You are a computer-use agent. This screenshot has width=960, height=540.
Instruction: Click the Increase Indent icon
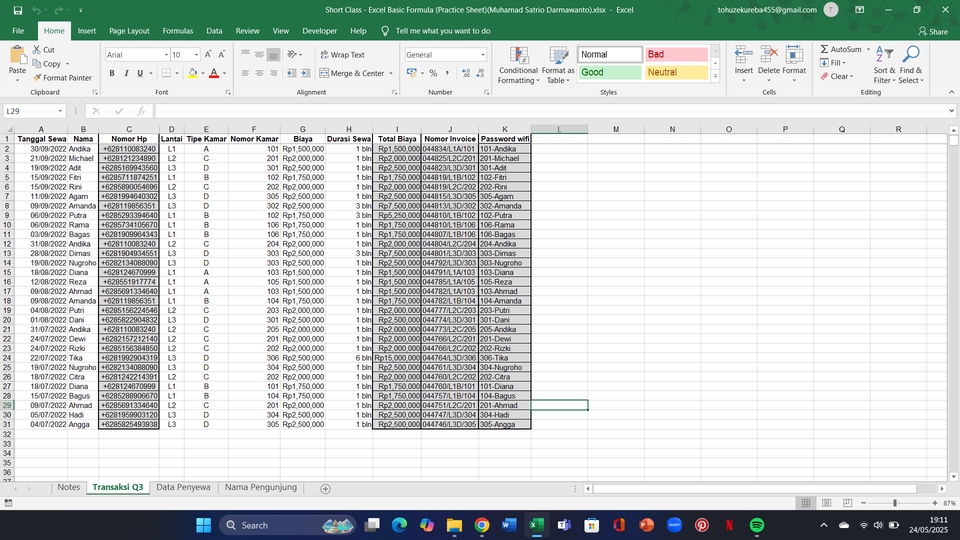[306, 73]
